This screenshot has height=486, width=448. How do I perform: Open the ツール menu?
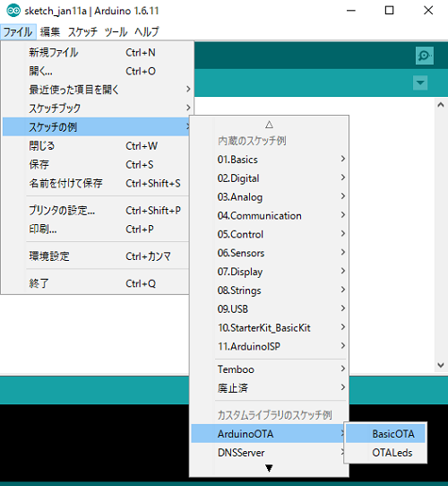[x=116, y=32]
